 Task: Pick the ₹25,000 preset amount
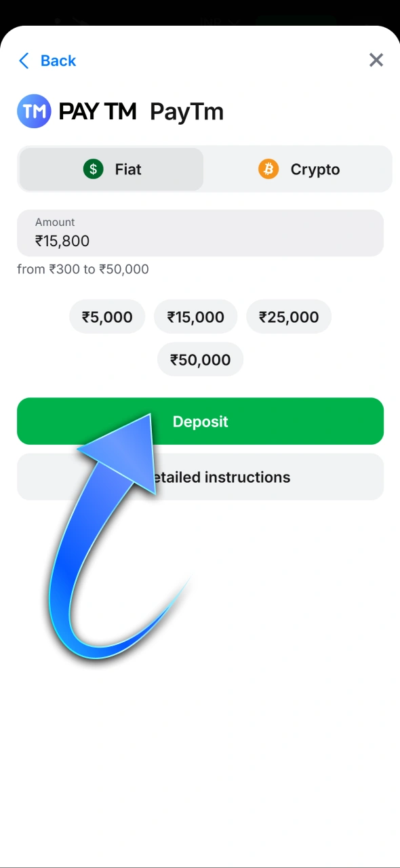pyautogui.click(x=289, y=317)
